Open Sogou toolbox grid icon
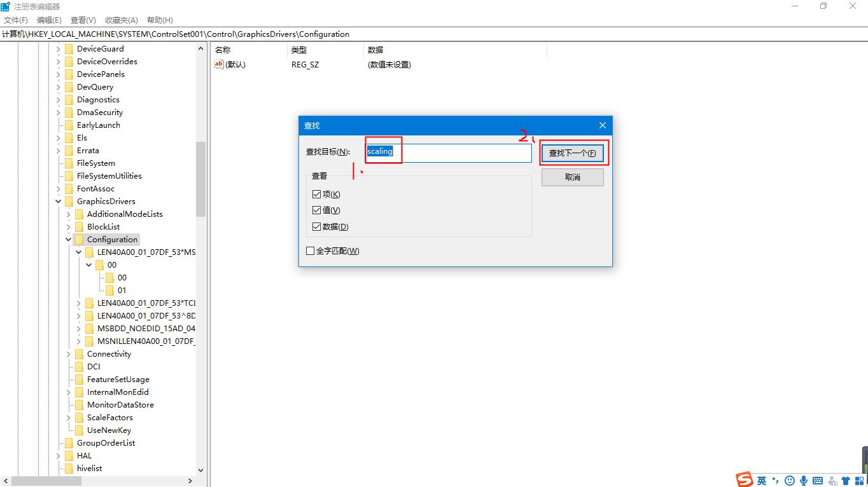Screen dimensions: 868x487 859,481
